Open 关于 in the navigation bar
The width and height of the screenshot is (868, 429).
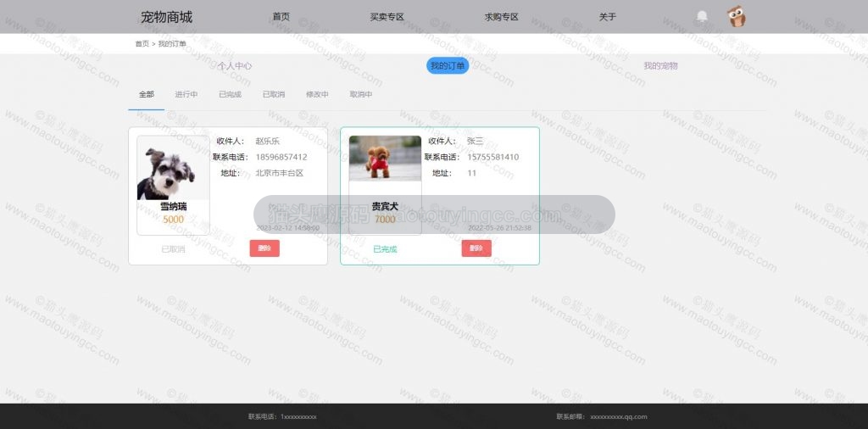[x=607, y=17]
